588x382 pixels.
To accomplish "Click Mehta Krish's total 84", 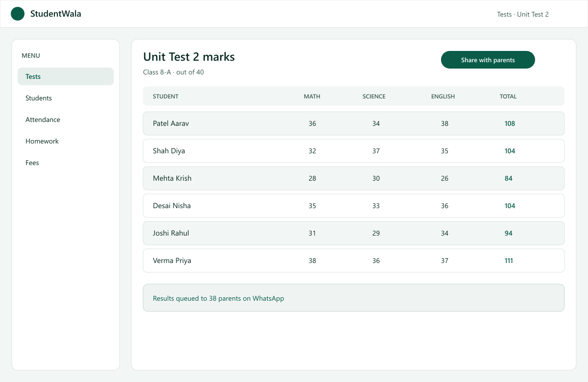I will [x=509, y=178].
